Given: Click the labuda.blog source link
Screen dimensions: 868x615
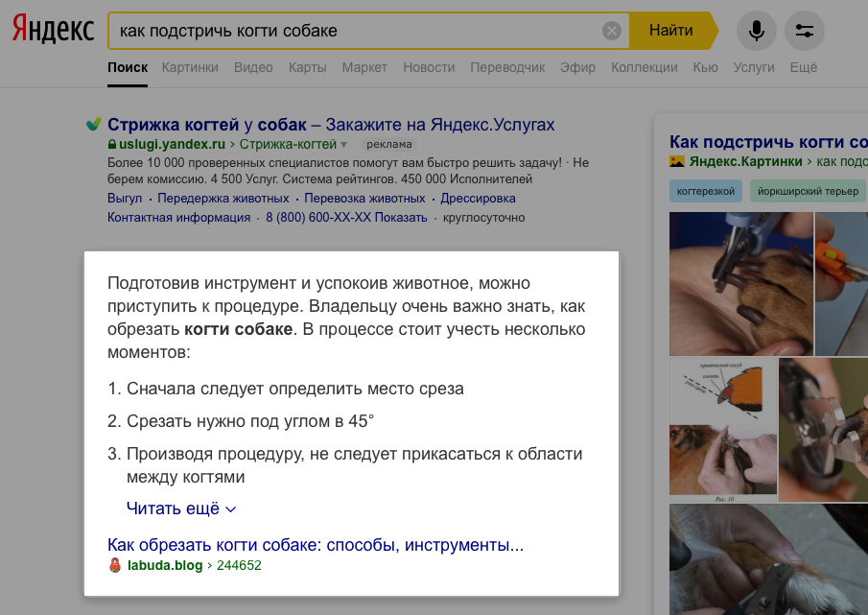Looking at the screenshot, I should pyautogui.click(x=165, y=565).
